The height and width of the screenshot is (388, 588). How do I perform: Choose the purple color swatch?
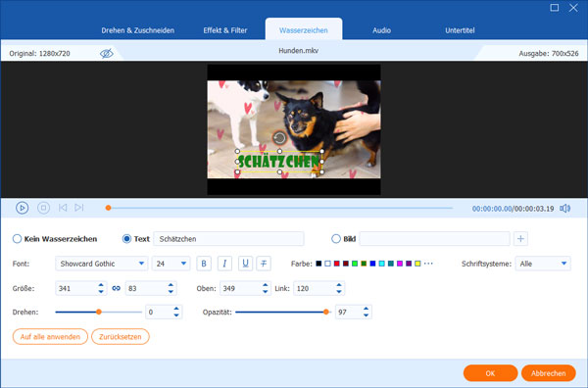[x=409, y=264]
